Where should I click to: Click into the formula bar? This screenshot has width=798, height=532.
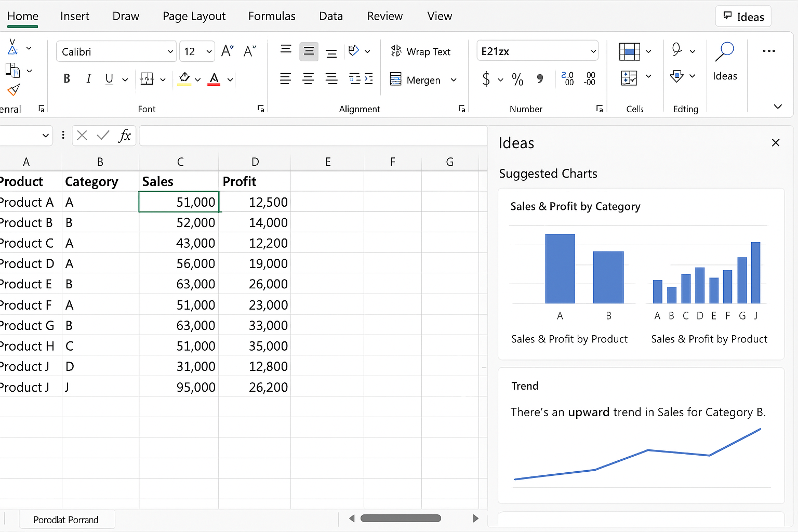click(313, 136)
